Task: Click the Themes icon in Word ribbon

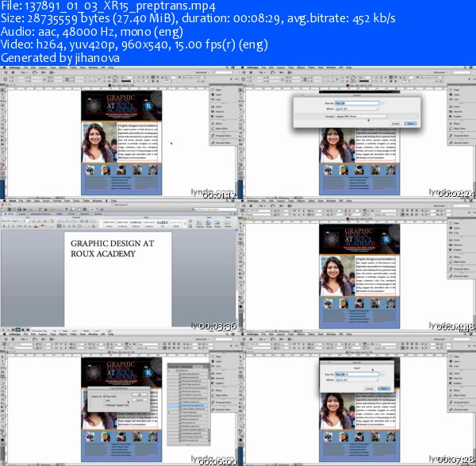Action: tap(228, 224)
